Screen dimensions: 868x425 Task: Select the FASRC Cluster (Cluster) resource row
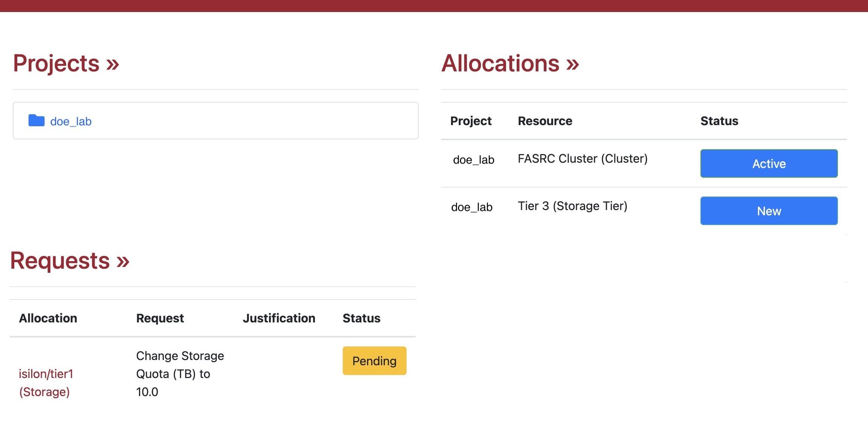[582, 159]
